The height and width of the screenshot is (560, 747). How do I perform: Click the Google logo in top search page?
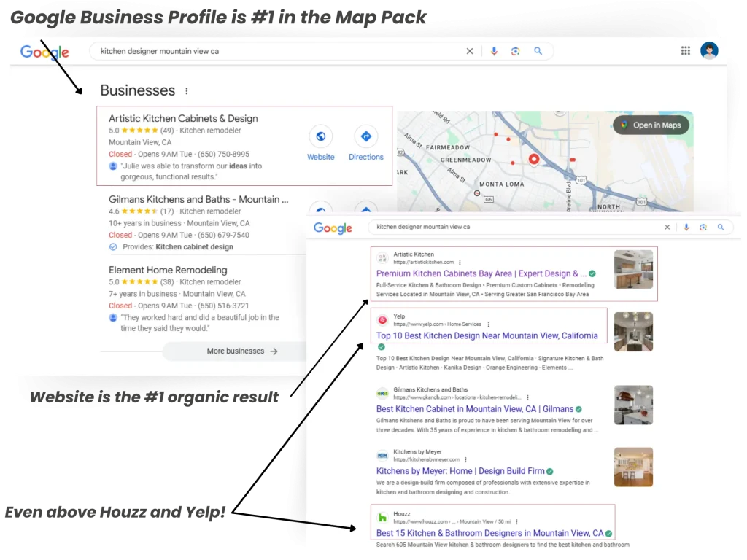click(x=44, y=52)
